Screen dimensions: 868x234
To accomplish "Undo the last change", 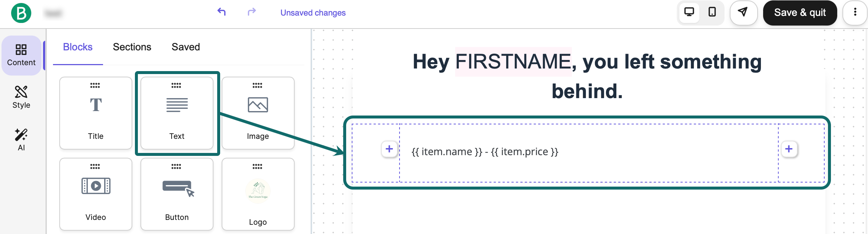I will [222, 12].
